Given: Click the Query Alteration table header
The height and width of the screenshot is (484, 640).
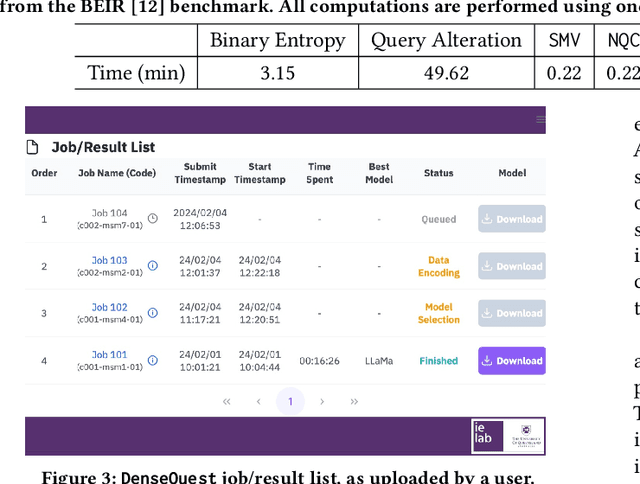Looking at the screenshot, I should (x=446, y=40).
